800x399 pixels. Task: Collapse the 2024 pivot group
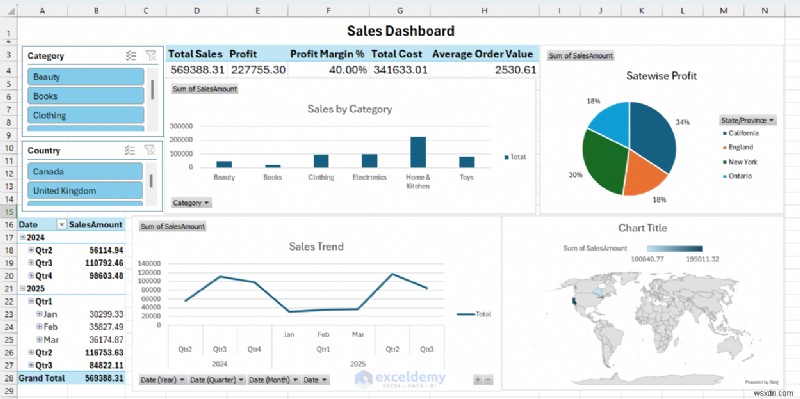pos(22,237)
